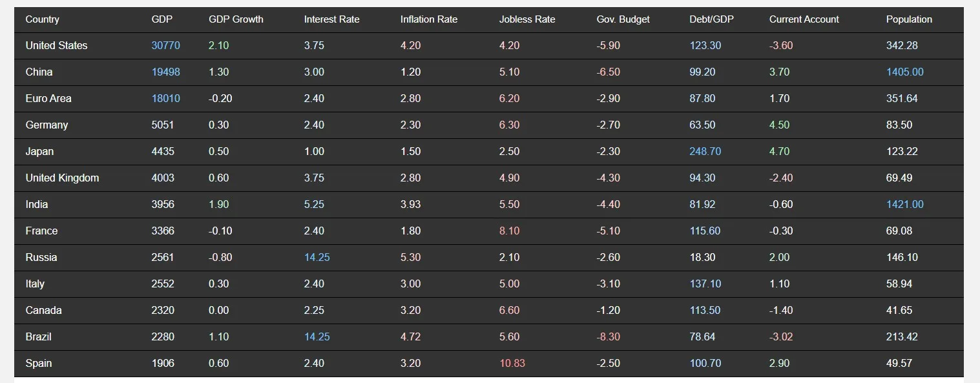Click Spain jobless rate 10.83
Viewport: 980px width, 383px height.
(512, 363)
